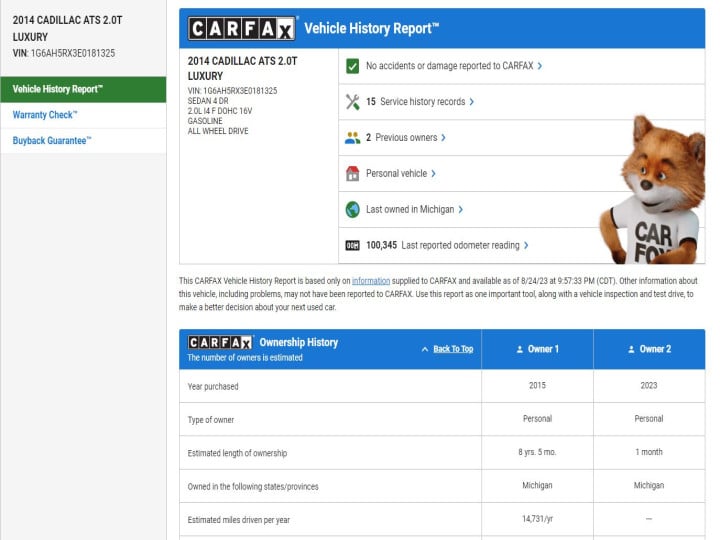Click the people icon beside Previous owners

click(x=352, y=138)
